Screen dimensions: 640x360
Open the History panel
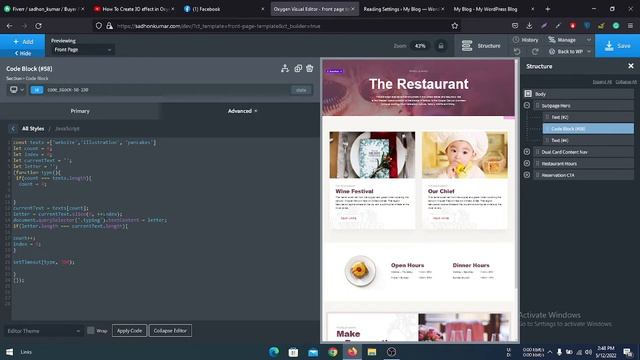pos(526,40)
